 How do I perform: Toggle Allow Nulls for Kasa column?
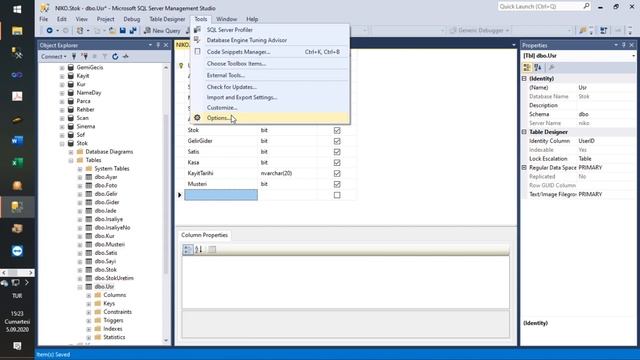click(x=337, y=163)
